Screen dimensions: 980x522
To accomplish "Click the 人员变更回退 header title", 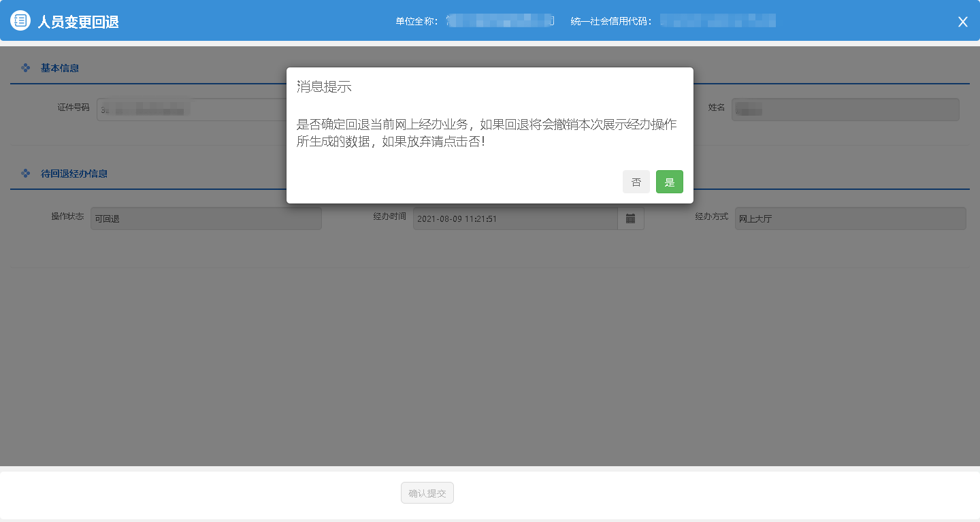I will click(78, 22).
